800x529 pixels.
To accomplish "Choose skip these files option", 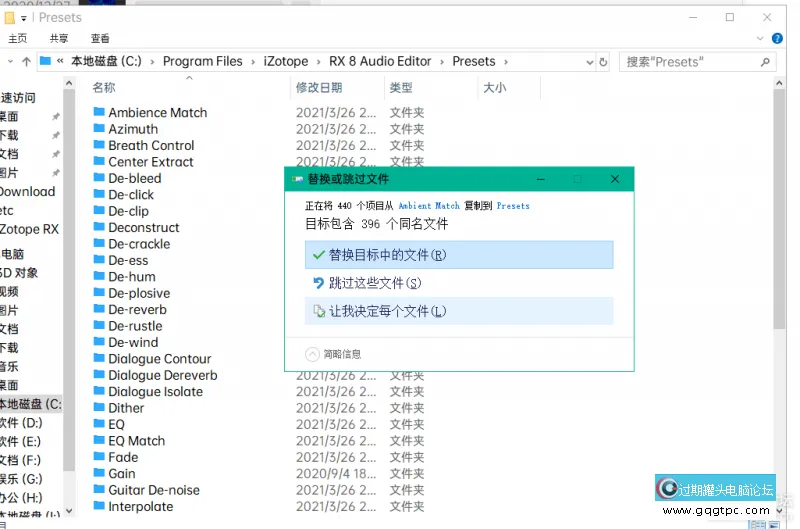I will pos(459,283).
